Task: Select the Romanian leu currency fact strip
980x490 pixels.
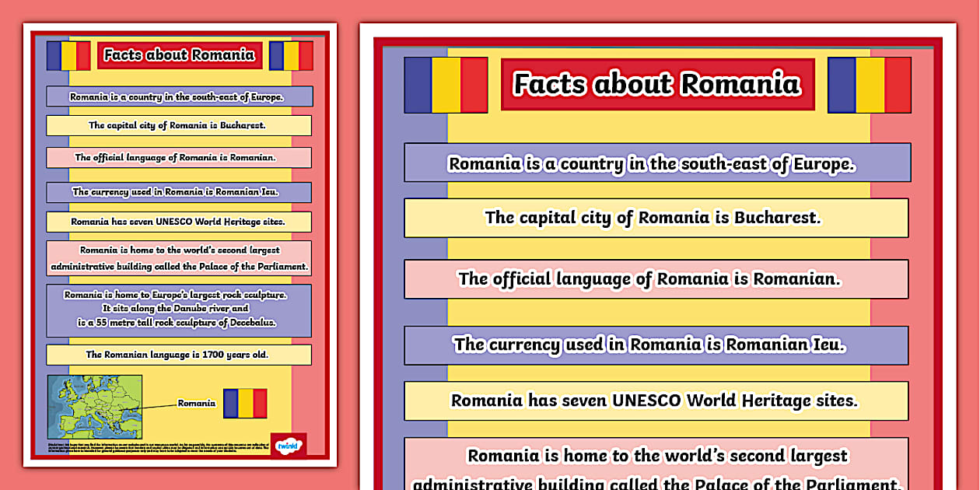Action: [656, 345]
